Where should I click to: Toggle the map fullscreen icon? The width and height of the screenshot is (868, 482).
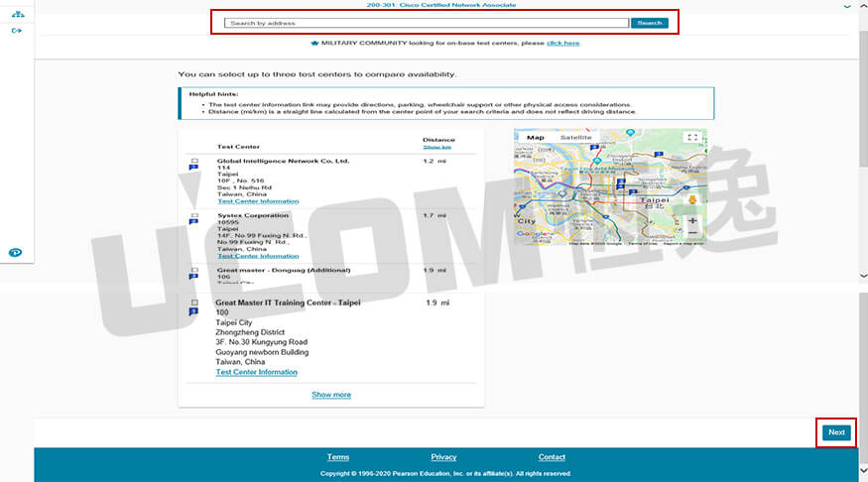pyautogui.click(x=692, y=137)
